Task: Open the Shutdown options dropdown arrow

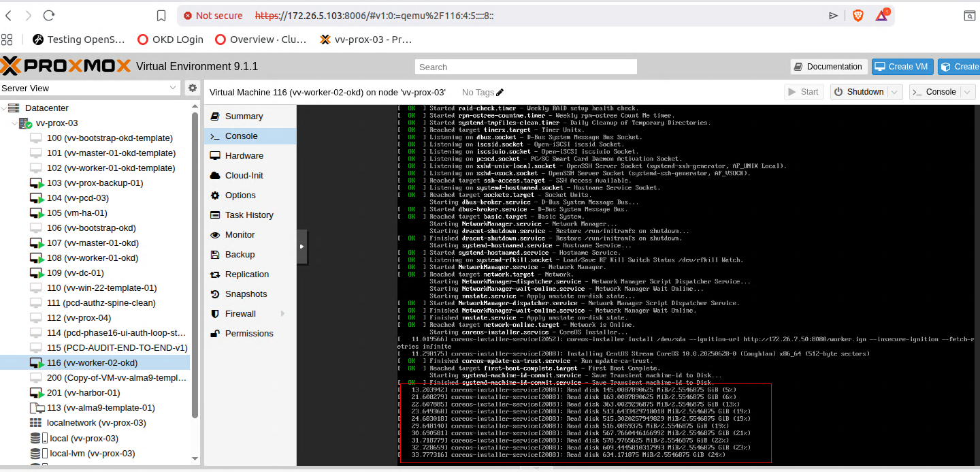Action: [895, 92]
